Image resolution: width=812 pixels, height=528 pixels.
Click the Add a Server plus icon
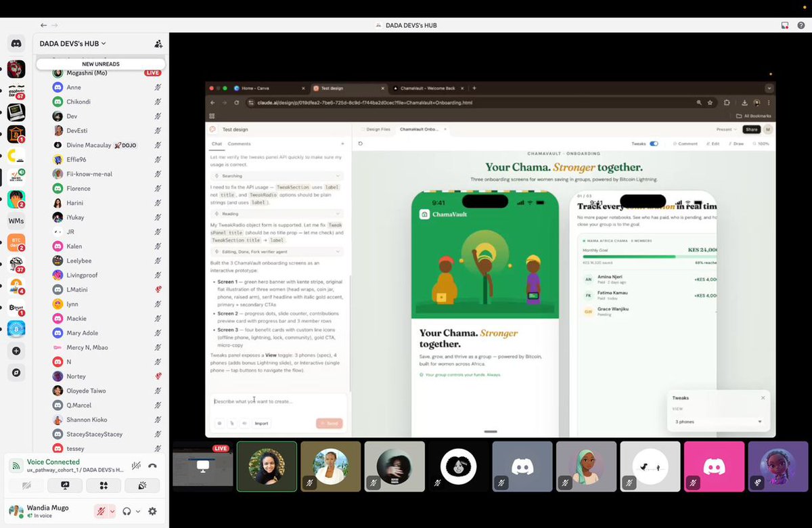[16, 351]
